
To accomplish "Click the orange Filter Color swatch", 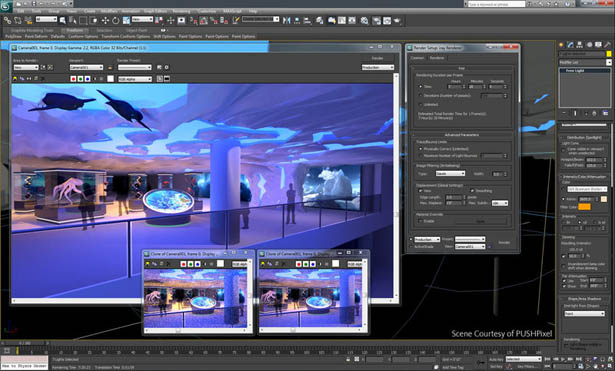I will tap(584, 207).
